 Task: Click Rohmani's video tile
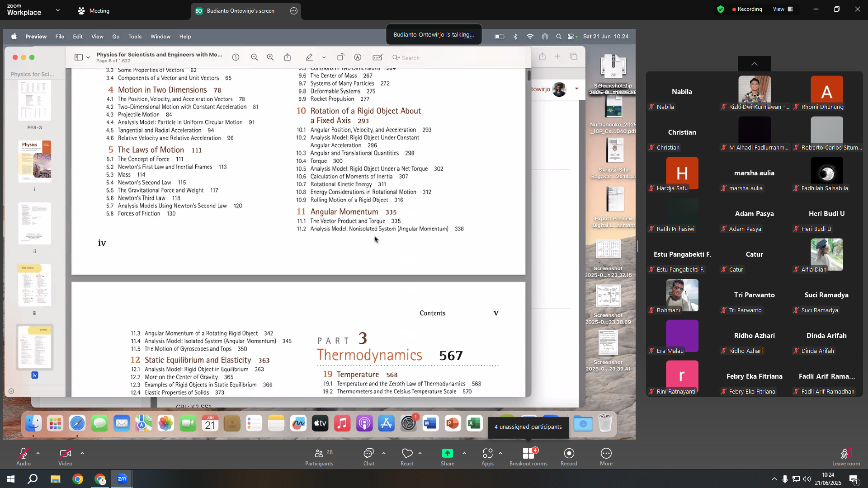point(682,296)
